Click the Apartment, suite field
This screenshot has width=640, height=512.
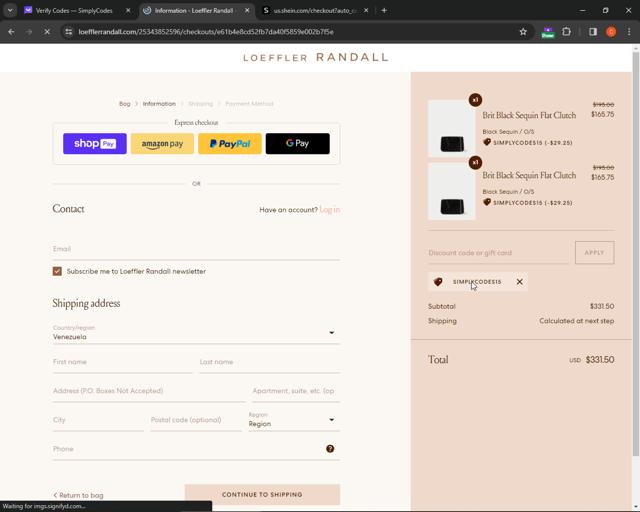coord(296,391)
